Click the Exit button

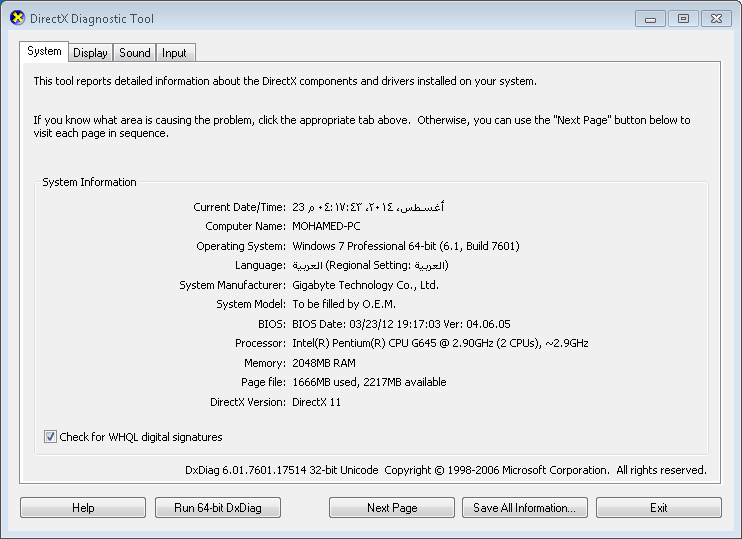659,508
